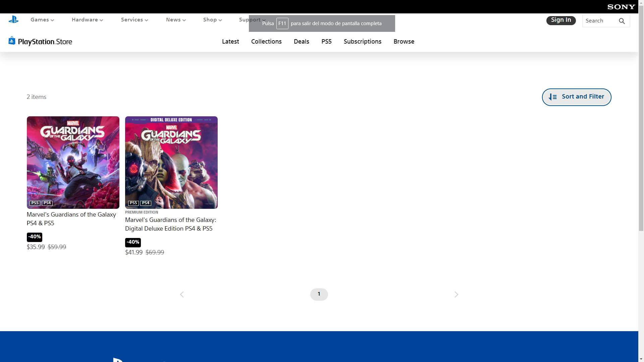Open the Collections tab
Viewport: 644px width, 362px height.
click(x=266, y=42)
